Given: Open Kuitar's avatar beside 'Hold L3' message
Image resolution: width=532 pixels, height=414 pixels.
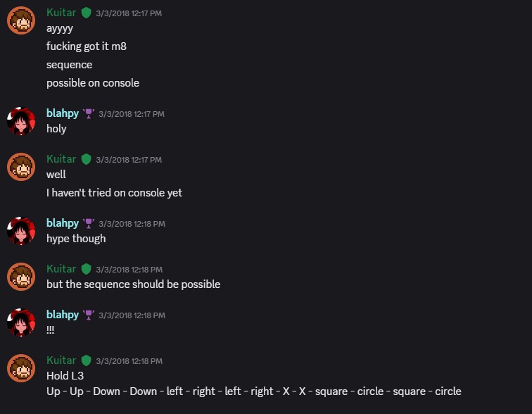Looking at the screenshot, I should (21, 368).
